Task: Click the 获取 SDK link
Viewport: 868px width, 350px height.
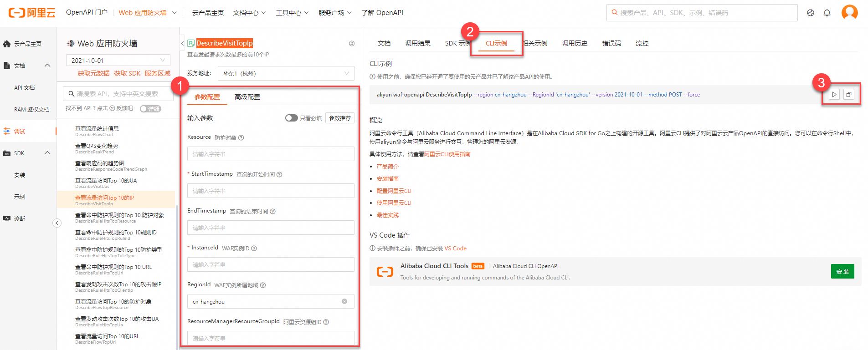Action: pyautogui.click(x=127, y=73)
